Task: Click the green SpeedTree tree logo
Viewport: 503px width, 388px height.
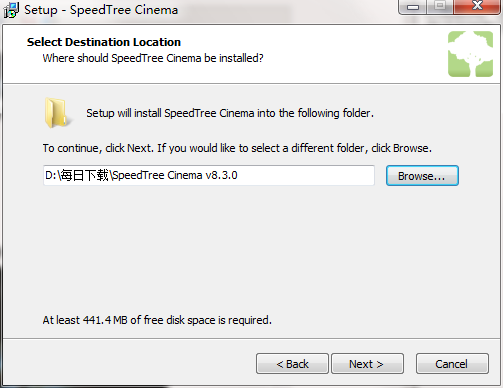Action: point(470,54)
